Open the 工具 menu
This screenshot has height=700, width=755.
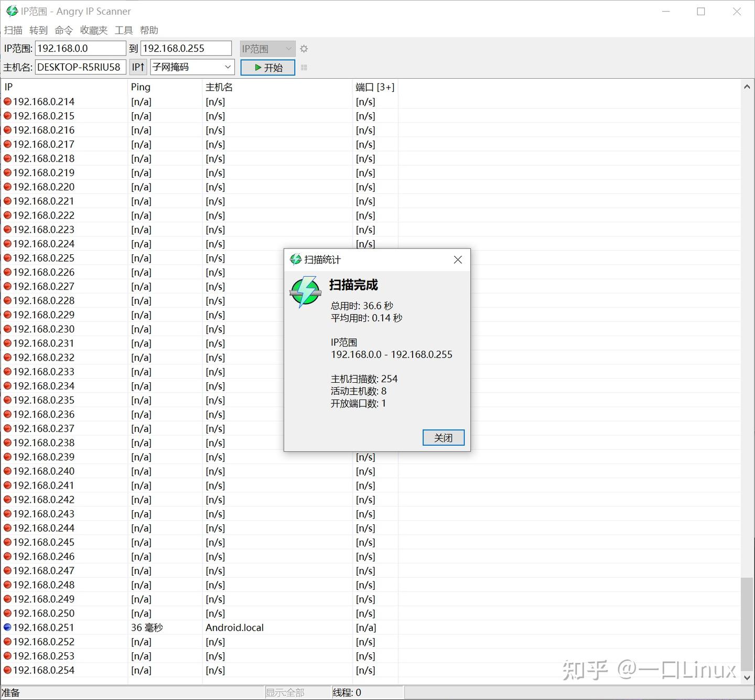click(124, 30)
